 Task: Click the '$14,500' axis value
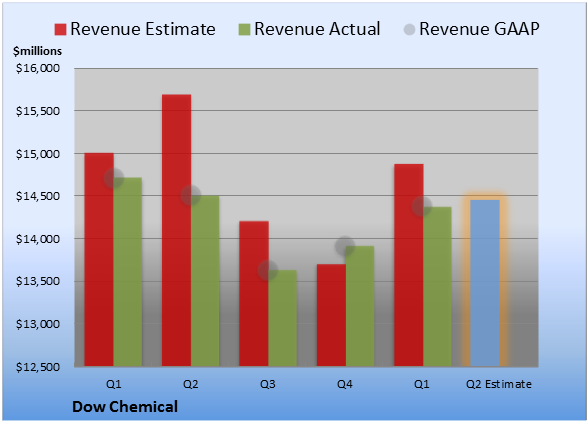pos(38,196)
